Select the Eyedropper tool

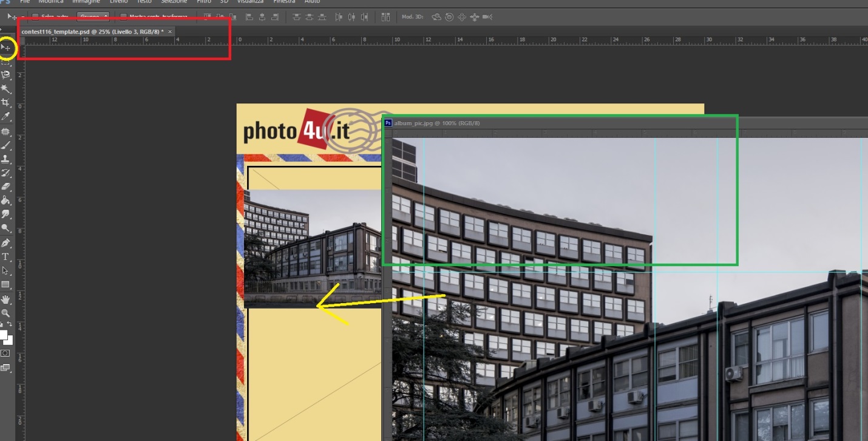6,117
